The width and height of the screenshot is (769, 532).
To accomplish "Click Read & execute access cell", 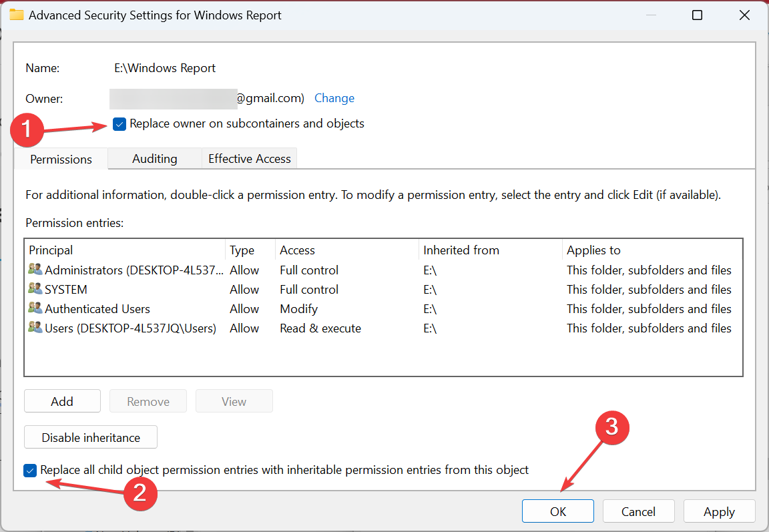I will coord(320,328).
